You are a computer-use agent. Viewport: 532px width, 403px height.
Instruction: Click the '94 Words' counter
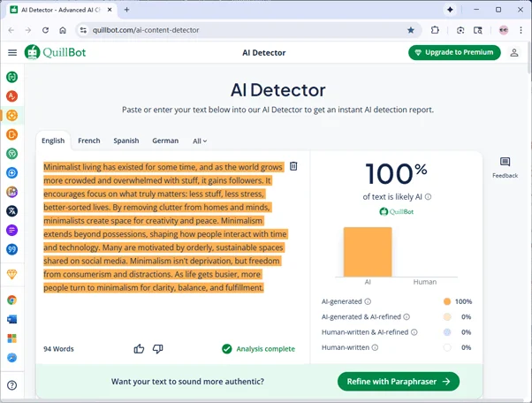pos(58,349)
